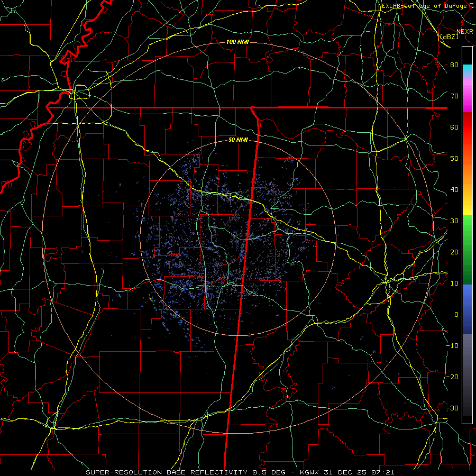476x476 pixels.
Task: Click the -10 value on the dBZ scale
Action: pyautogui.click(x=452, y=345)
